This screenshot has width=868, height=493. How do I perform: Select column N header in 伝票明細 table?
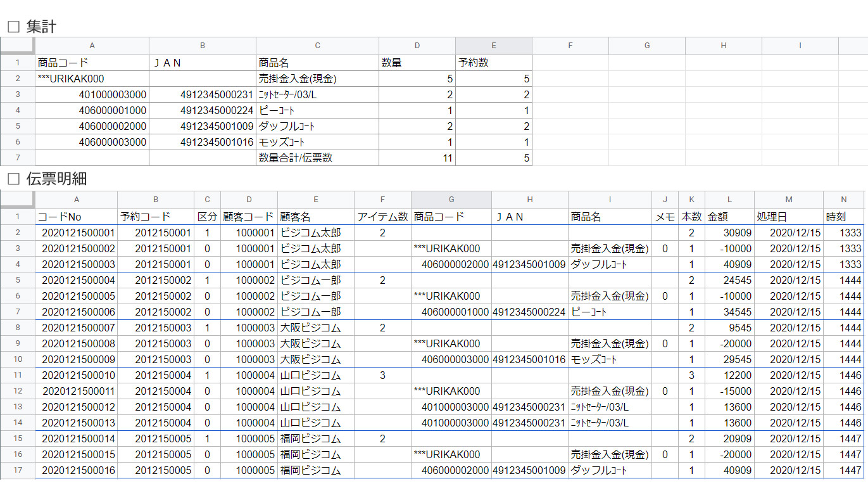click(x=843, y=200)
